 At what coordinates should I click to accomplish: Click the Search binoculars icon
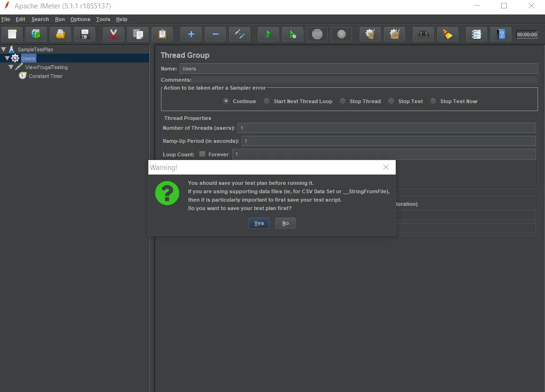click(x=423, y=34)
